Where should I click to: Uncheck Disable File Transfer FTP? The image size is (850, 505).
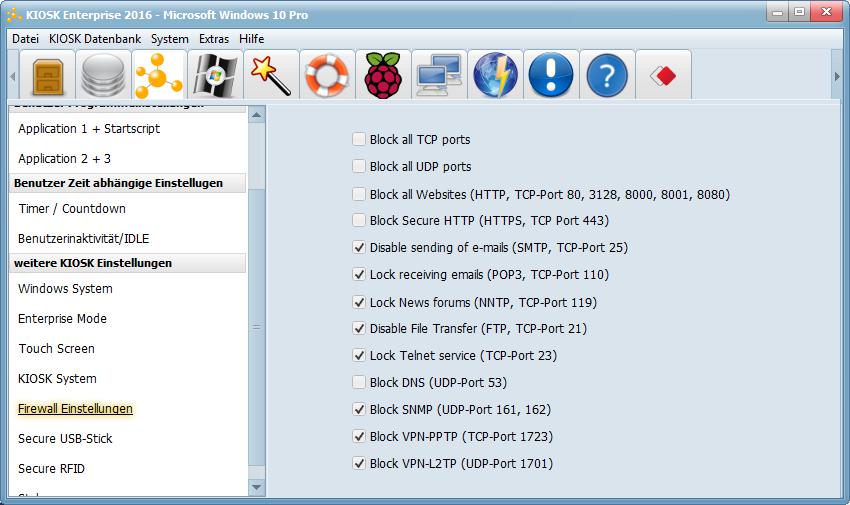click(x=359, y=328)
